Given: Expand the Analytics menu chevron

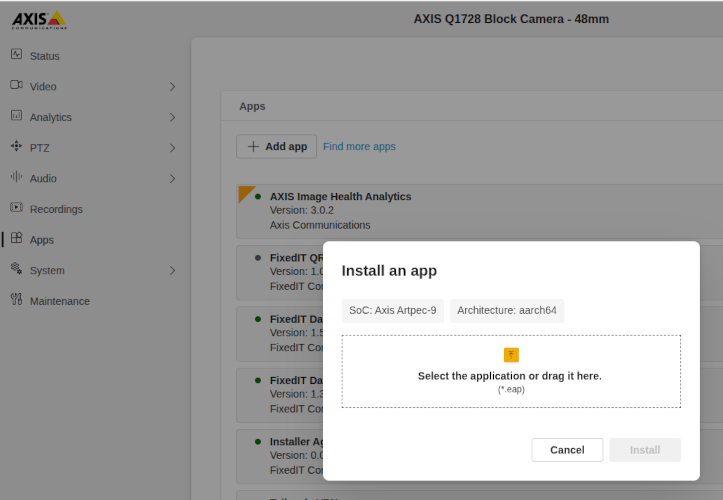Looking at the screenshot, I should click(x=172, y=118).
